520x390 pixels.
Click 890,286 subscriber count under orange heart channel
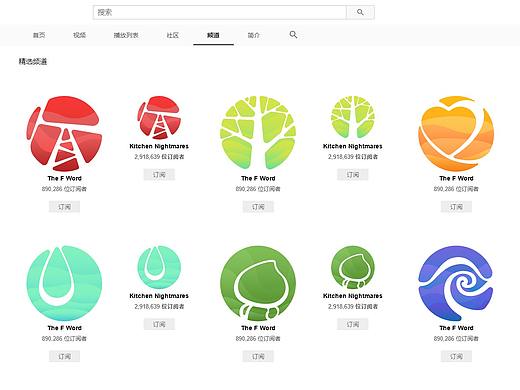(456, 189)
